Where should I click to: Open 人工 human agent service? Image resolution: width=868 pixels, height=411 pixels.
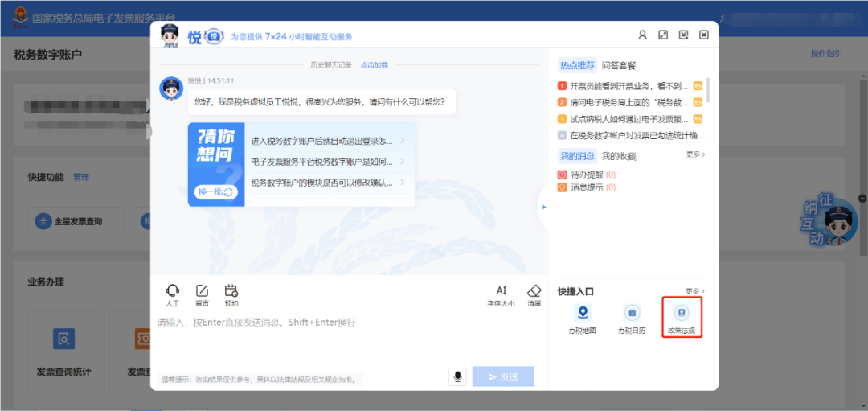tap(172, 295)
